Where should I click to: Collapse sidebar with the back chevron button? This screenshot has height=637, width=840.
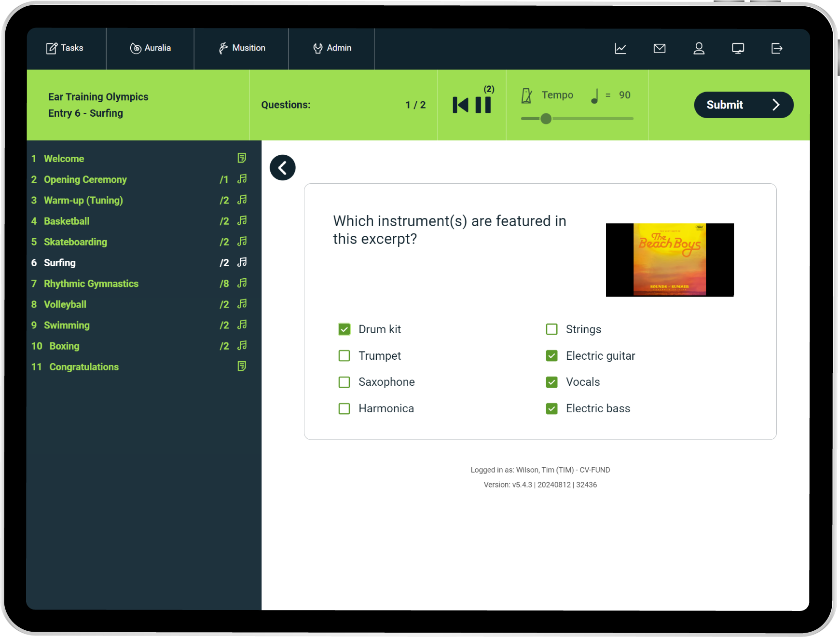tap(283, 168)
